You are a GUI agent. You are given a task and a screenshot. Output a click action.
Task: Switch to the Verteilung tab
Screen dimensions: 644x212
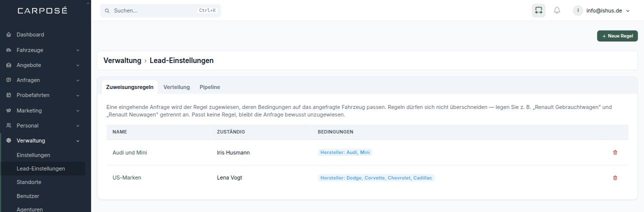[176, 87]
